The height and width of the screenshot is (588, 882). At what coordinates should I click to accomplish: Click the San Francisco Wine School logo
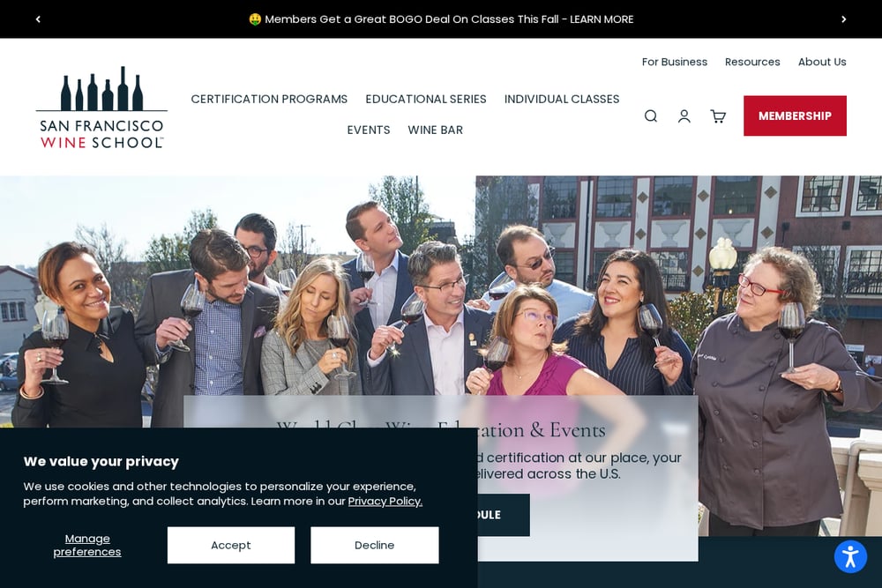click(x=101, y=108)
